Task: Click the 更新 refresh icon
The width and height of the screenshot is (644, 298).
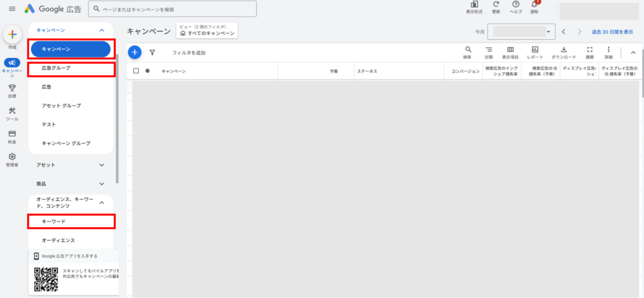Action: (496, 6)
